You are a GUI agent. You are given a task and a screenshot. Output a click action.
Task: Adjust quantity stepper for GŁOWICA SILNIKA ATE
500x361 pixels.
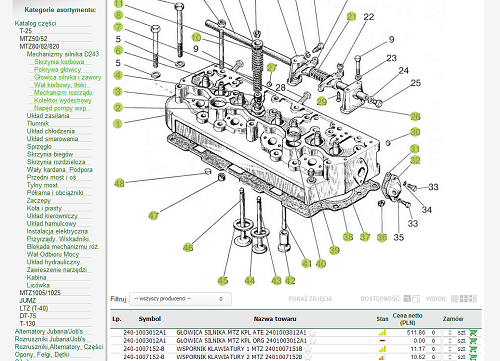click(450, 332)
